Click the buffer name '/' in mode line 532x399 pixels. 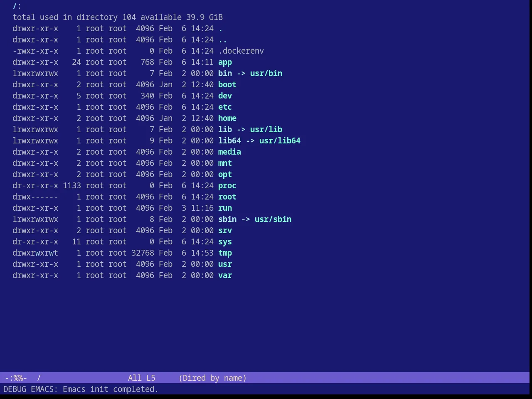click(39, 378)
